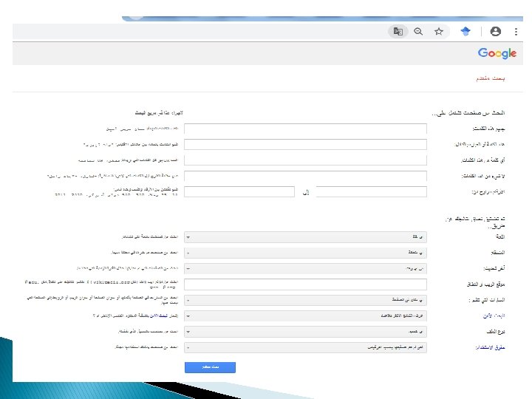Click the blue extension icon in browser toolbar
The image size is (532, 399).
click(465, 32)
